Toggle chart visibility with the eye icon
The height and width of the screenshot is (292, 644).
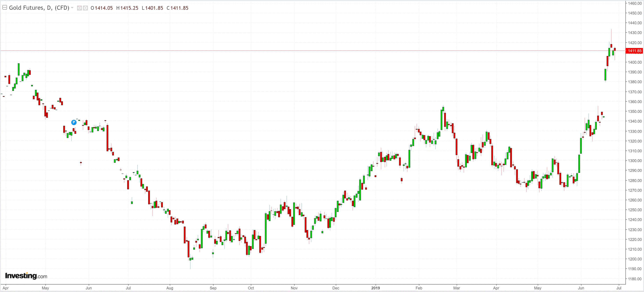click(x=79, y=8)
